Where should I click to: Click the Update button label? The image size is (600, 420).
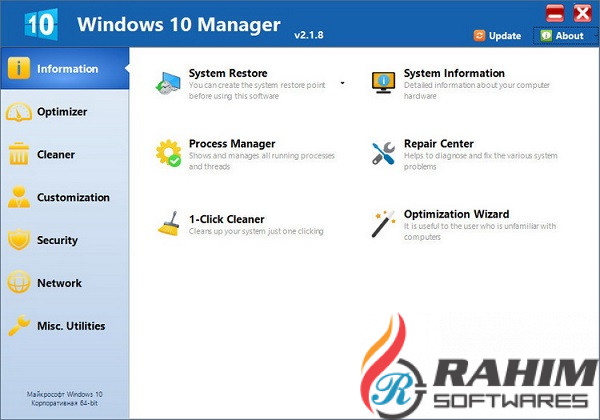pos(505,36)
